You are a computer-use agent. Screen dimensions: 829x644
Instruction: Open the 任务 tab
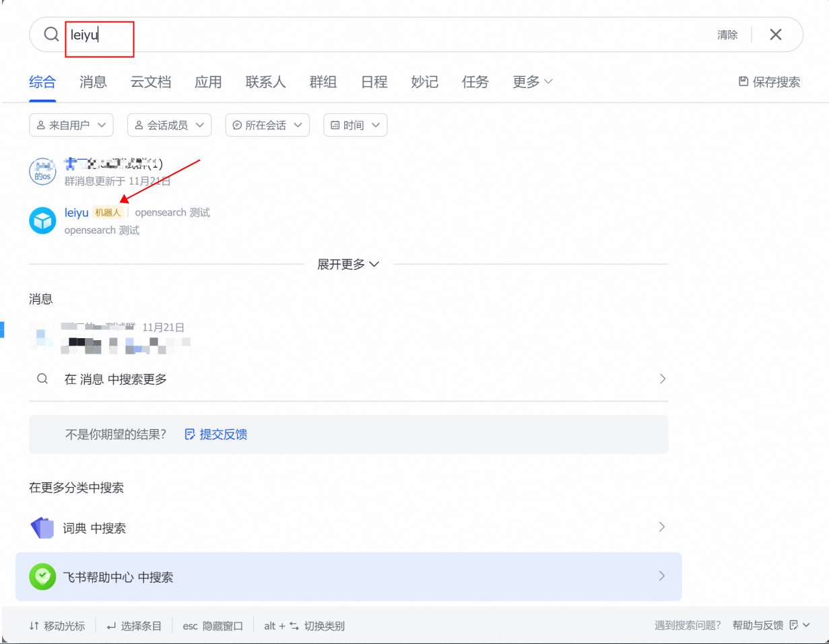tap(475, 82)
